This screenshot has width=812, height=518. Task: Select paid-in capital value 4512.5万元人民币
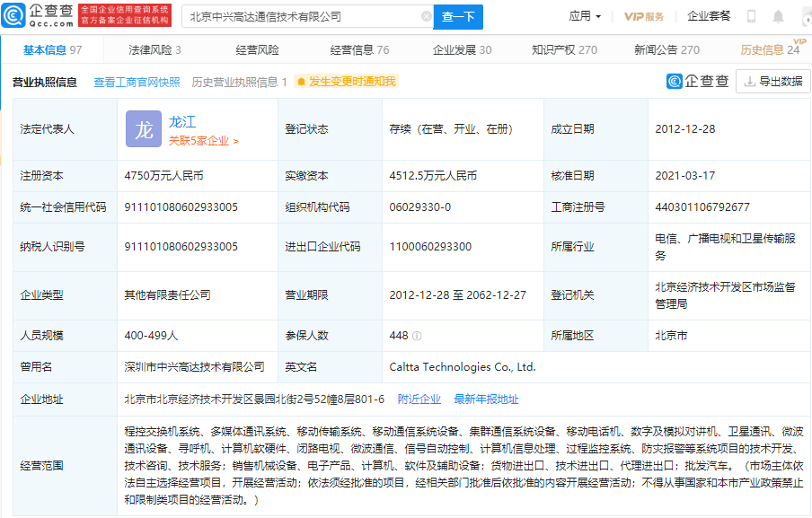tap(433, 176)
